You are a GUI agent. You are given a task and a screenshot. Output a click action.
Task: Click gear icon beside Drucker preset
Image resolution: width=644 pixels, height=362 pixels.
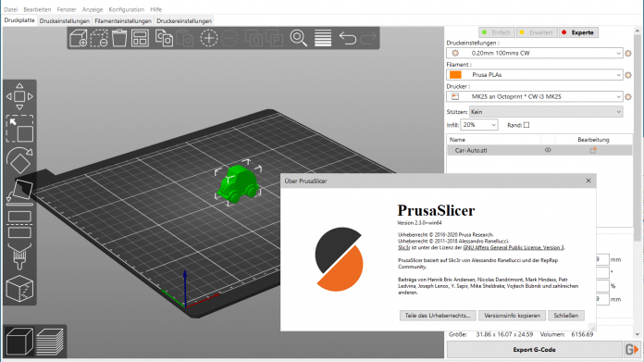[x=628, y=96]
